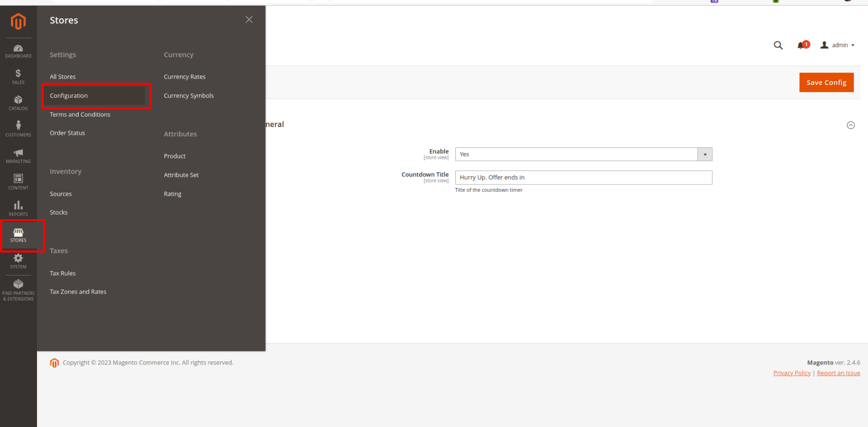Screen dimensions: 868x427
Task: Follow the Privacy Policy link
Action: pyautogui.click(x=791, y=373)
